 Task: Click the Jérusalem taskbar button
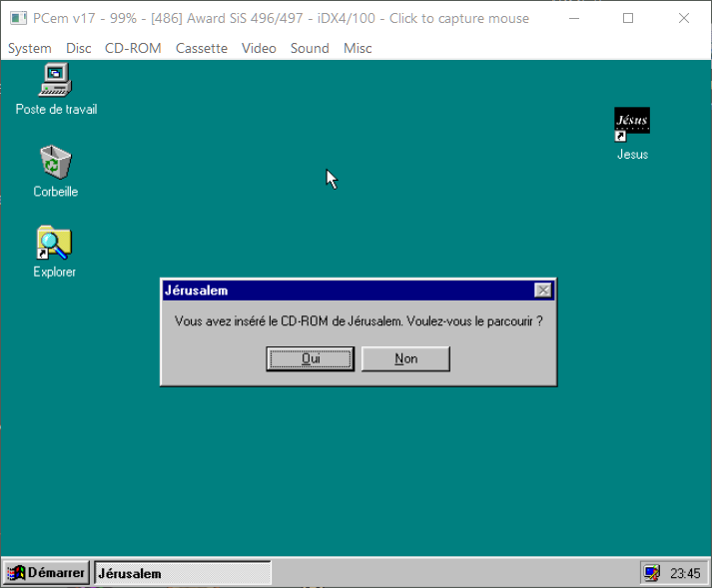(182, 573)
